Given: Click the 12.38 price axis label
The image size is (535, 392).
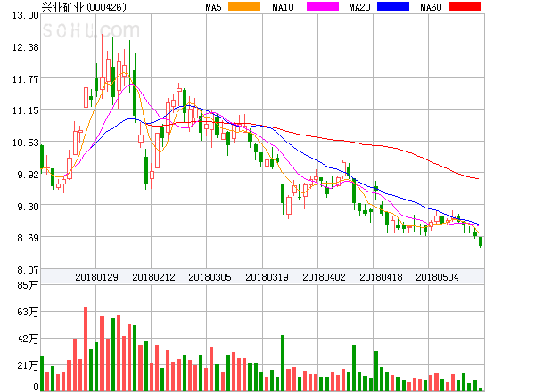Looking at the screenshot, I should 26,47.
